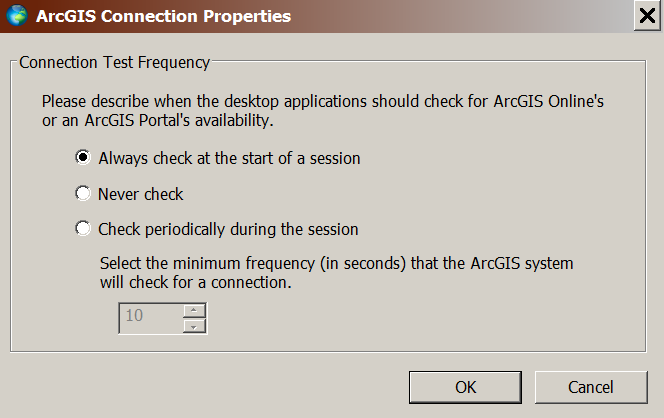This screenshot has width=664, height=418.
Task: Enable the 'Check periodically during the session' radio circle
Action: click(83, 229)
